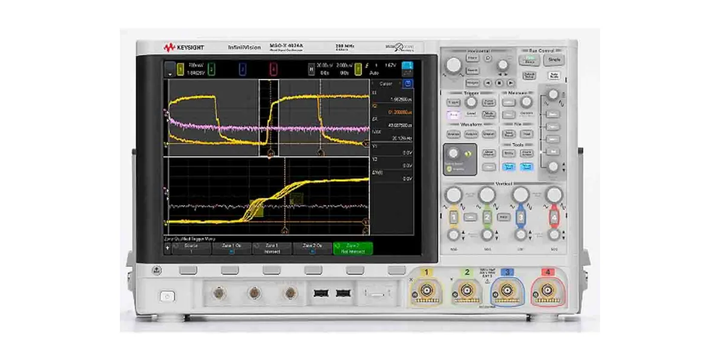The height and width of the screenshot is (360, 720).
Task: Tap the Stop playback button in Horizontal section
Action: (498, 83)
